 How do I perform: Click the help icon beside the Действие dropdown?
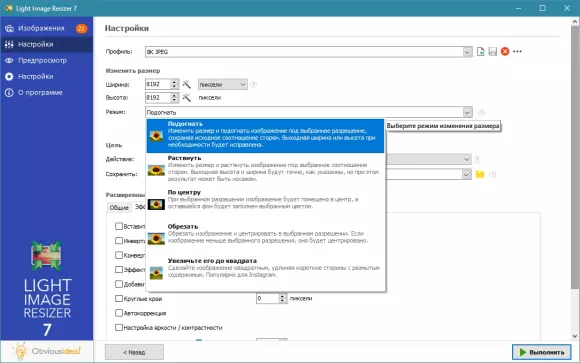[x=477, y=159]
